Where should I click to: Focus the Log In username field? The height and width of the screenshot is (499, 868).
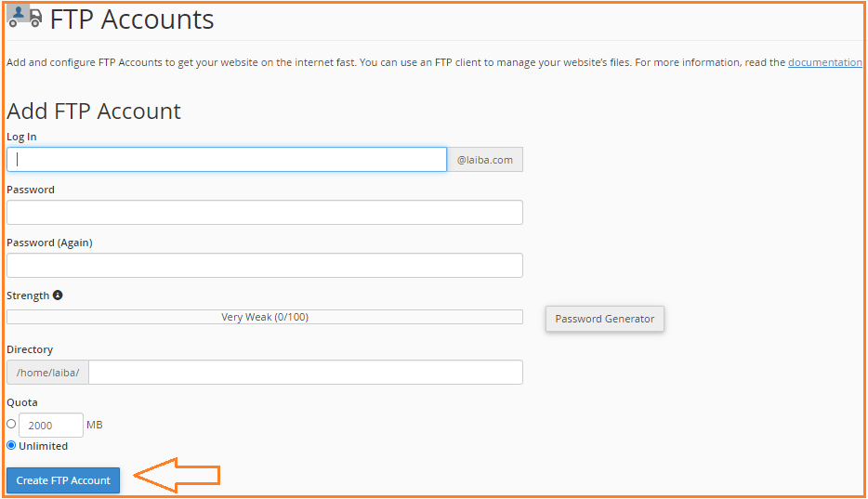point(227,159)
